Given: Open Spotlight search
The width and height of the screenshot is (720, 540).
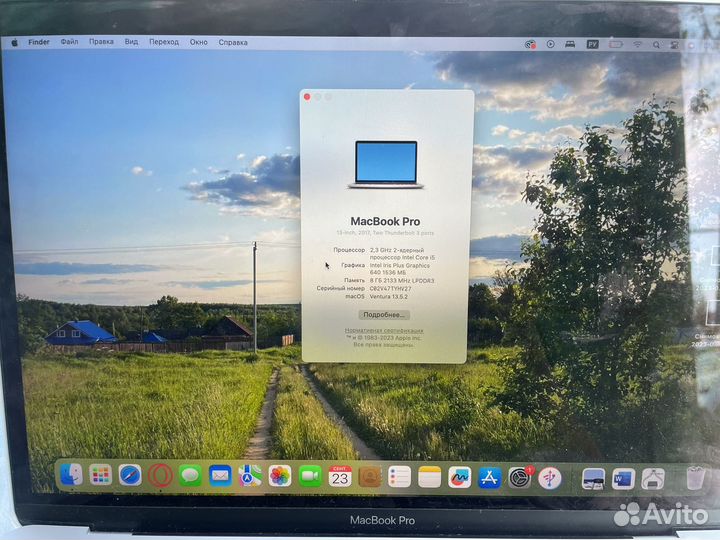Looking at the screenshot, I should tap(657, 45).
